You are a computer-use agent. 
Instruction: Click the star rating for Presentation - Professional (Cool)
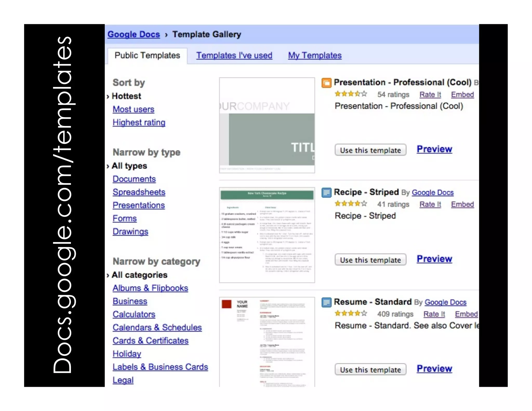tap(351, 94)
